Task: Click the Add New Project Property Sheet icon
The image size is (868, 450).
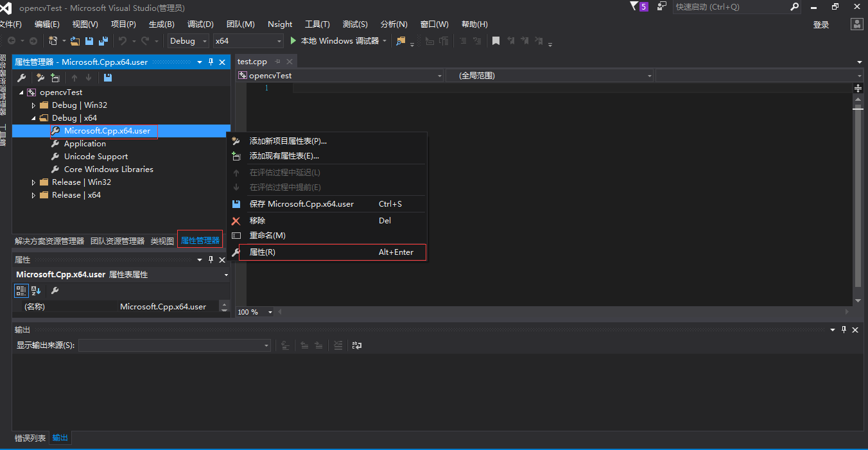Action: (39, 77)
